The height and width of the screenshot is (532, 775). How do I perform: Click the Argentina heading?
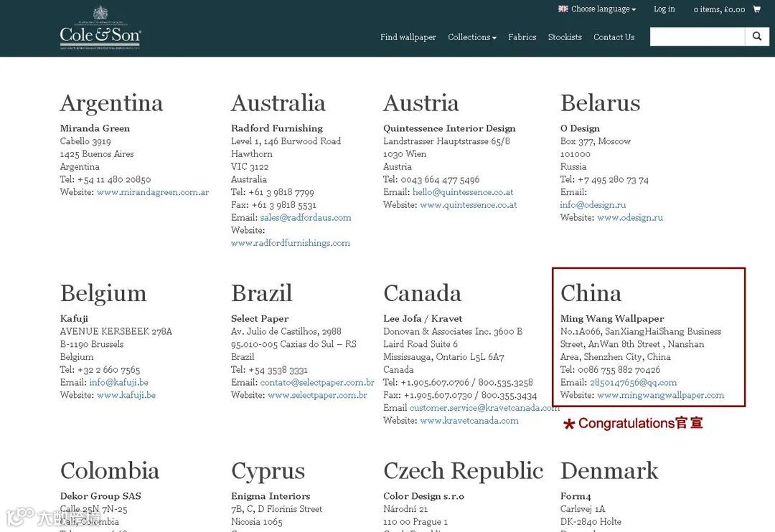[x=111, y=104]
